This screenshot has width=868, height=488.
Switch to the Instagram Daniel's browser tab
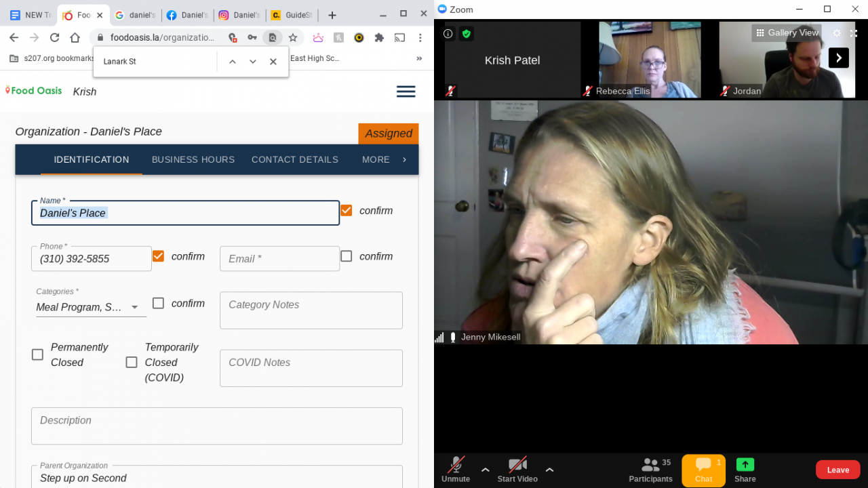(x=239, y=15)
